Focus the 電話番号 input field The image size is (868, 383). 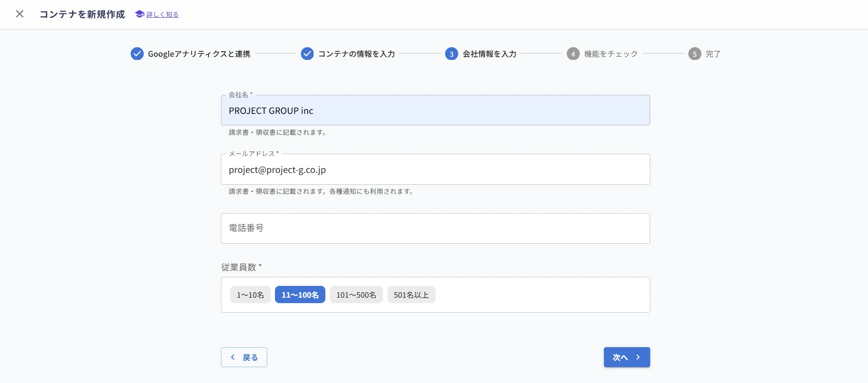(436, 228)
